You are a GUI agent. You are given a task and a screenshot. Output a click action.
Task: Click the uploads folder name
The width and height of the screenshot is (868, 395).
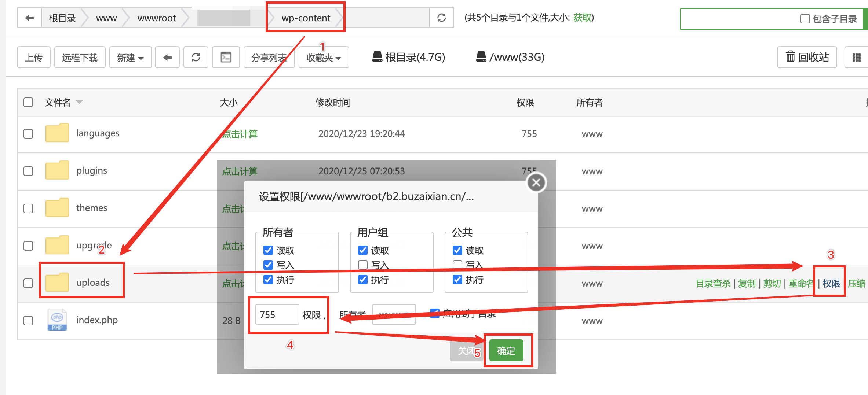93,283
